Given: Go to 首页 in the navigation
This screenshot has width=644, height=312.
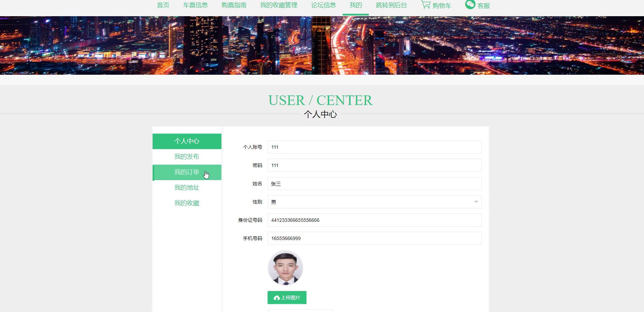Looking at the screenshot, I should [x=163, y=5].
